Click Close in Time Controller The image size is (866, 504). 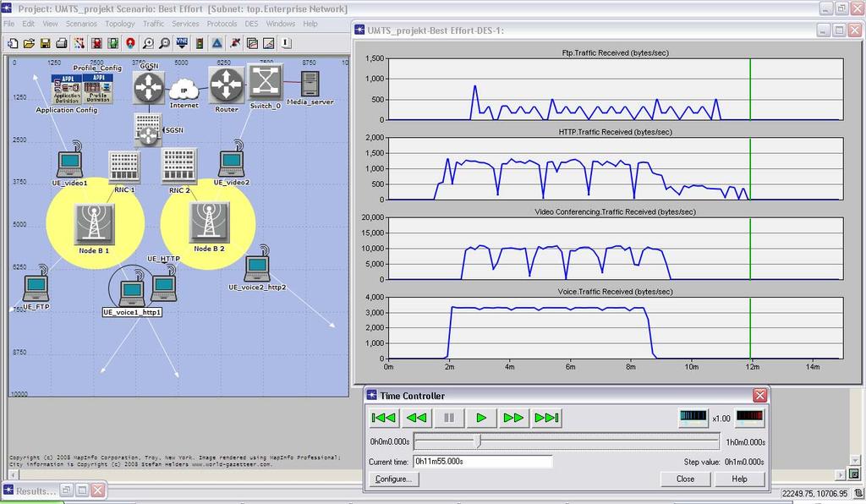[685, 479]
